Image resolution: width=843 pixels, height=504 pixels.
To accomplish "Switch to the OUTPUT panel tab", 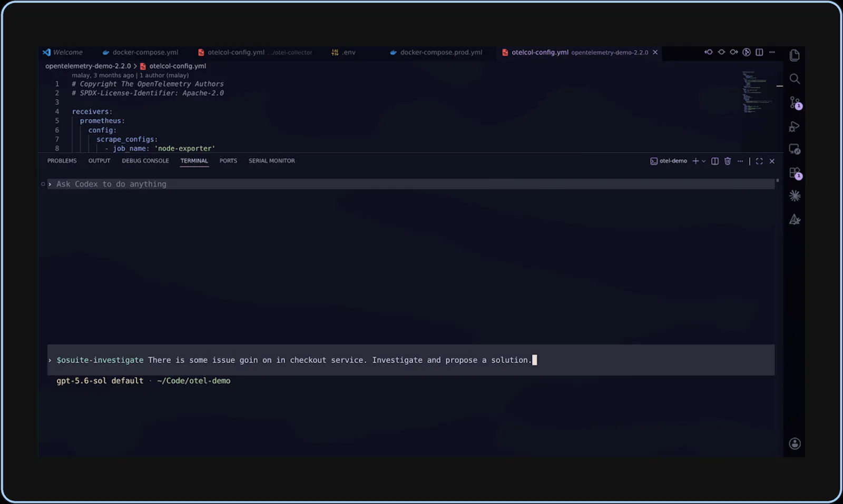I will [99, 161].
